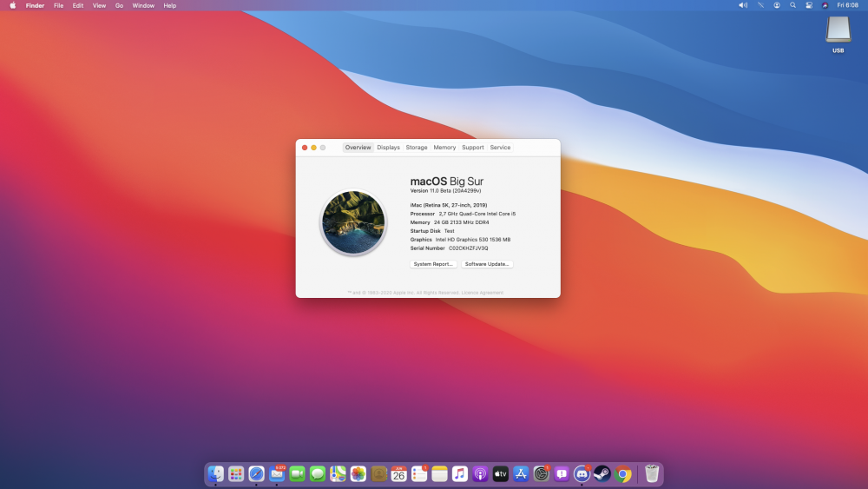Viewport: 868px width, 489px height.
Task: Launch Steam from the Dock
Action: [x=602, y=474]
